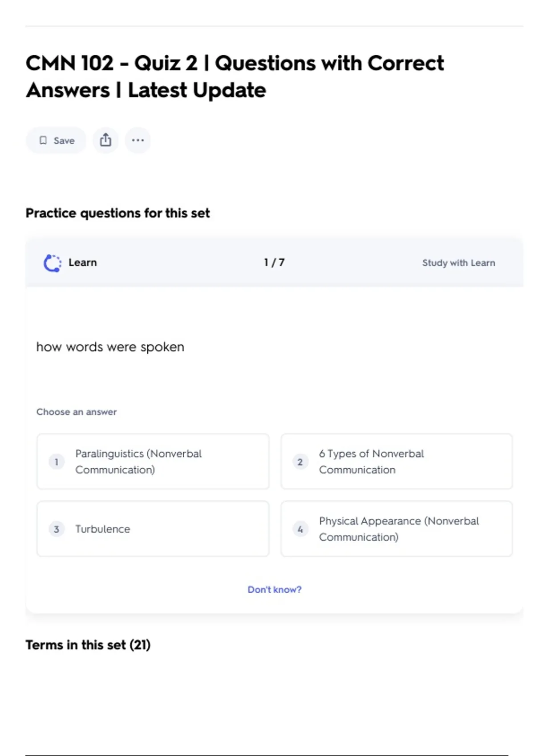Click the Practice questions for this set heading
The width and height of the screenshot is (534, 756).
point(117,213)
